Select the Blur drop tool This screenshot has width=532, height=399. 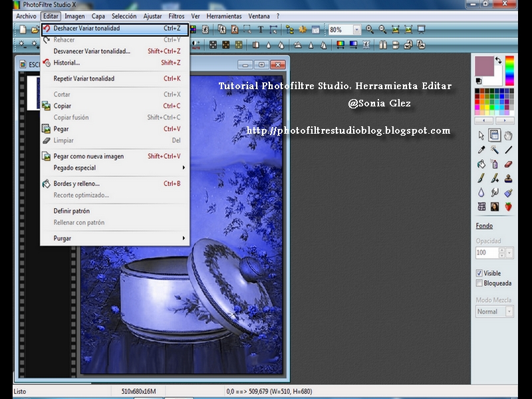click(481, 192)
